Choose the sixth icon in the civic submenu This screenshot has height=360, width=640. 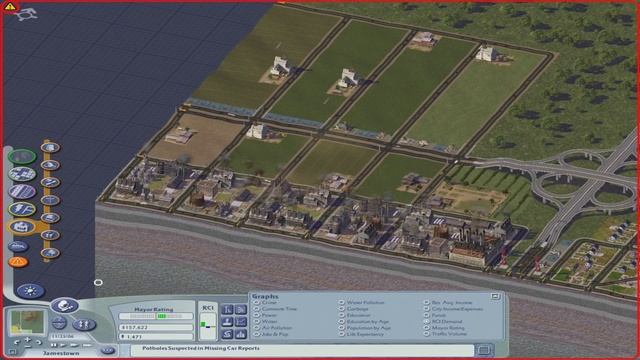(x=50, y=235)
